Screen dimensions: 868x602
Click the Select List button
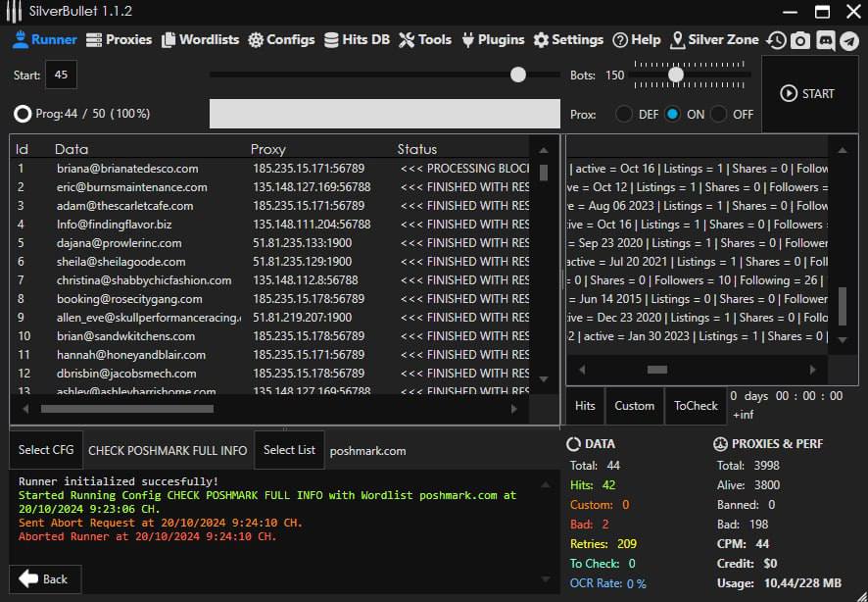(x=289, y=450)
